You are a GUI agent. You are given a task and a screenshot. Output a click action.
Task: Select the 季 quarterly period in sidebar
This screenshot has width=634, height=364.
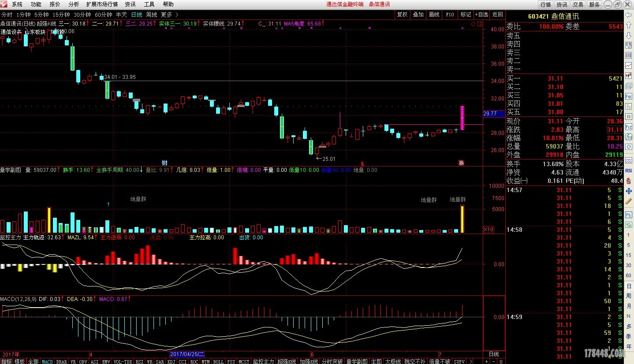pyautogui.click(x=629, y=336)
